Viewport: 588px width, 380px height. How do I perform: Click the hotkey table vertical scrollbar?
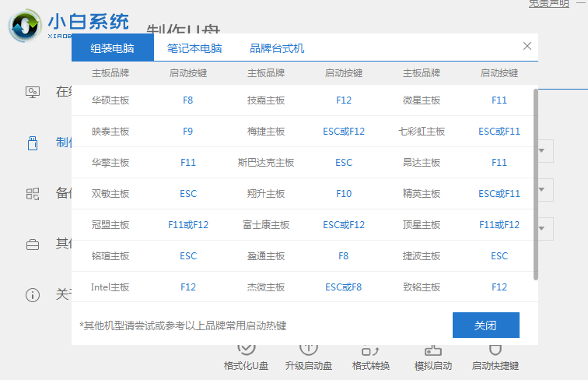click(x=535, y=183)
